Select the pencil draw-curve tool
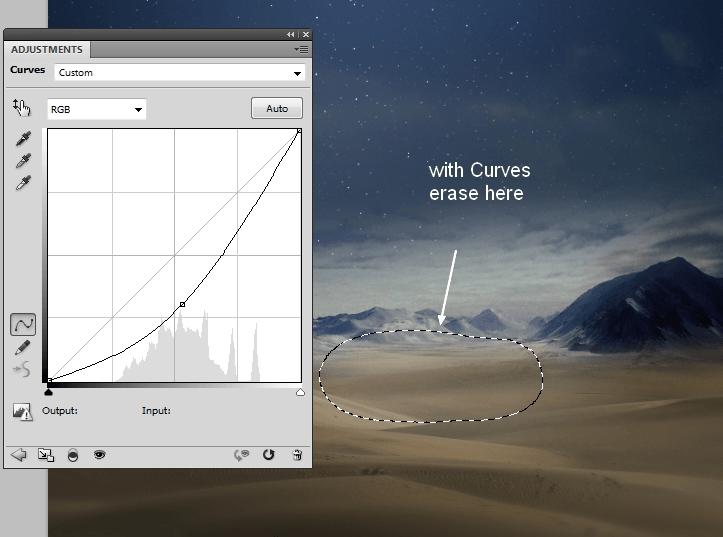Viewport: 723px width, 537px height. pyautogui.click(x=22, y=348)
